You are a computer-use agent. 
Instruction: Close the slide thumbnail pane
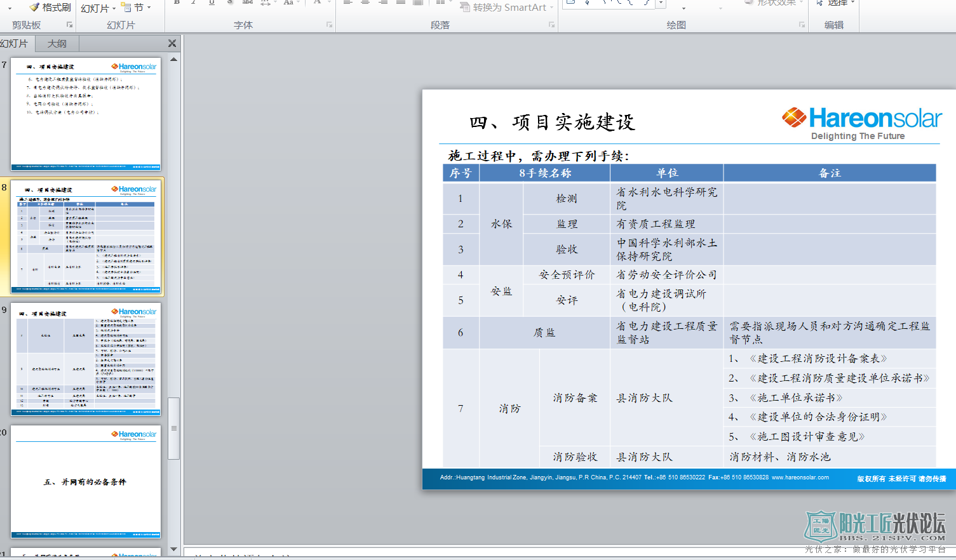pyautogui.click(x=172, y=43)
